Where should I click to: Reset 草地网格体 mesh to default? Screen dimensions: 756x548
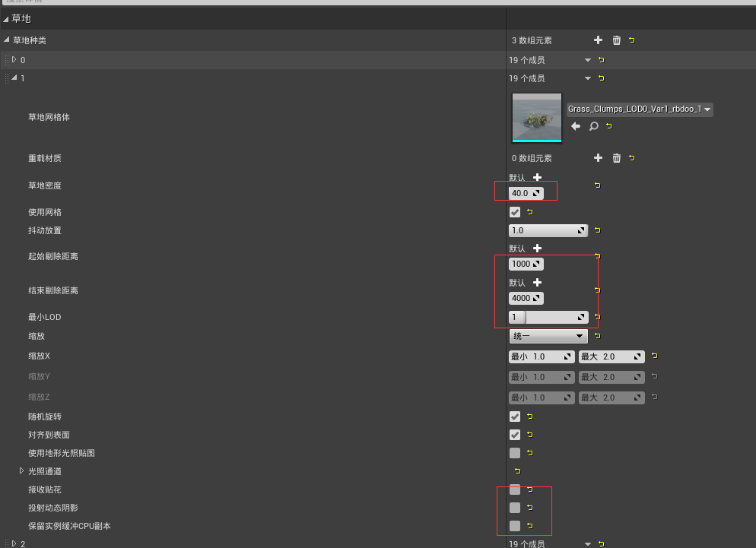click(x=609, y=126)
